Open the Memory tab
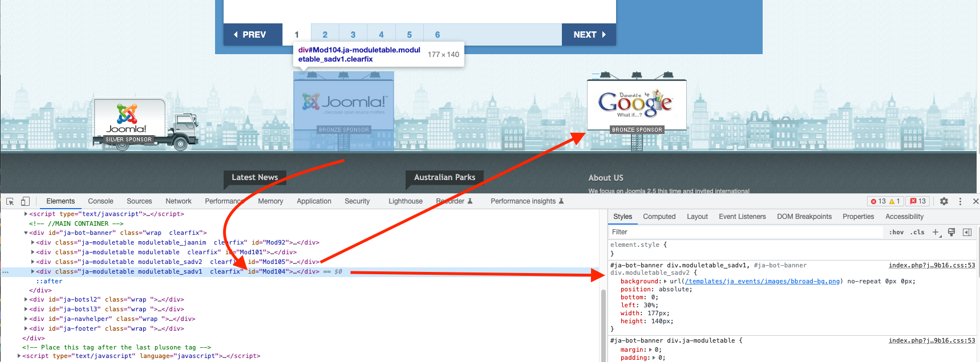Screen dimensions: 980x362 270,201
